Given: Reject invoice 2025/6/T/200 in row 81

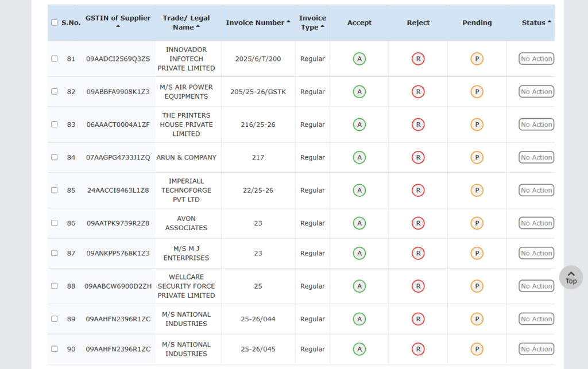Looking at the screenshot, I should (x=418, y=59).
